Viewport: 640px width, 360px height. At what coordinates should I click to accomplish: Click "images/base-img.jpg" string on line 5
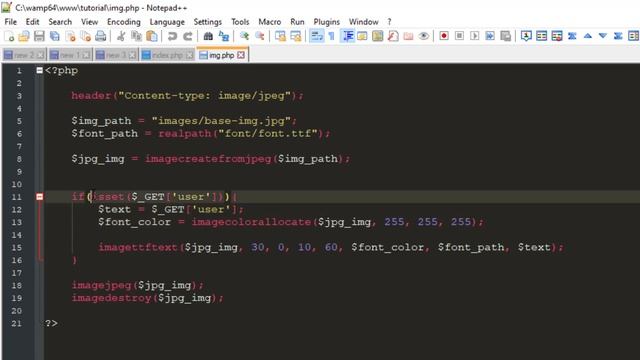221,121
